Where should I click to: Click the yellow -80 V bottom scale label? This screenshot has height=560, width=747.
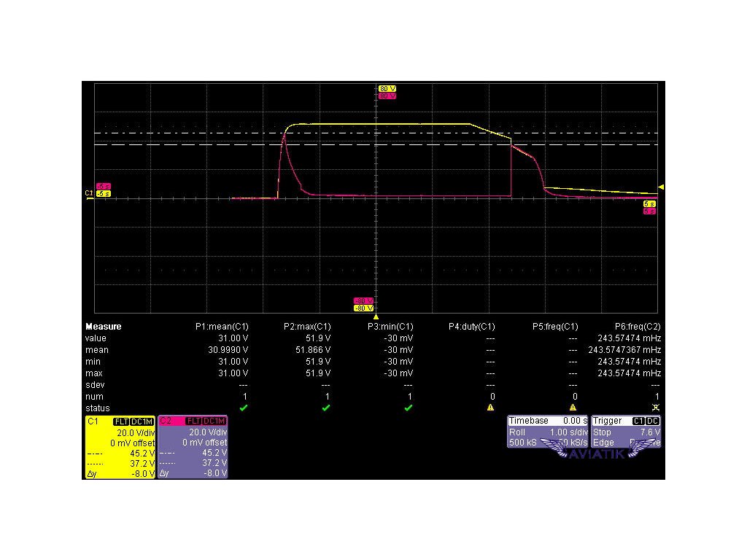pos(363,308)
